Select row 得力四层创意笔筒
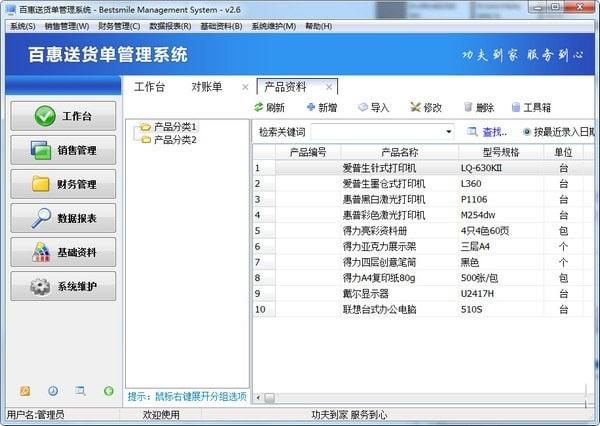Screen dimensions: 600x426 423,262
